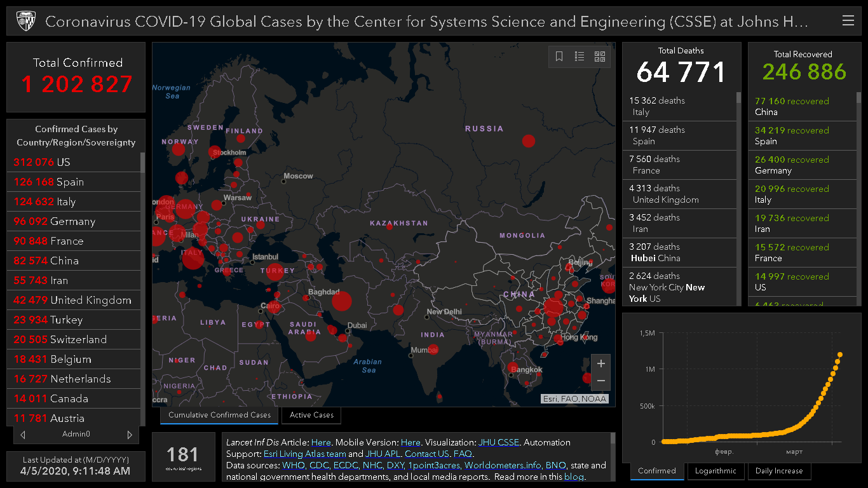Show the map legend list icon
The image size is (868, 488).
(x=580, y=57)
